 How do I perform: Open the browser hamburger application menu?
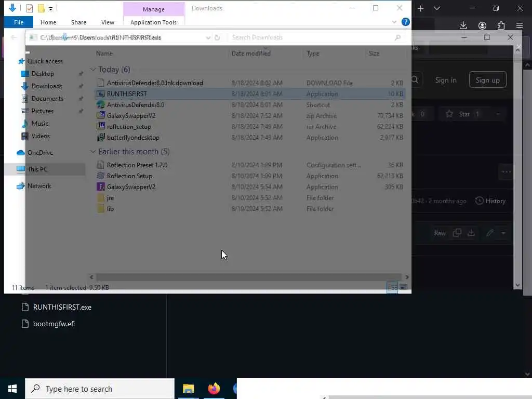tap(520, 25)
